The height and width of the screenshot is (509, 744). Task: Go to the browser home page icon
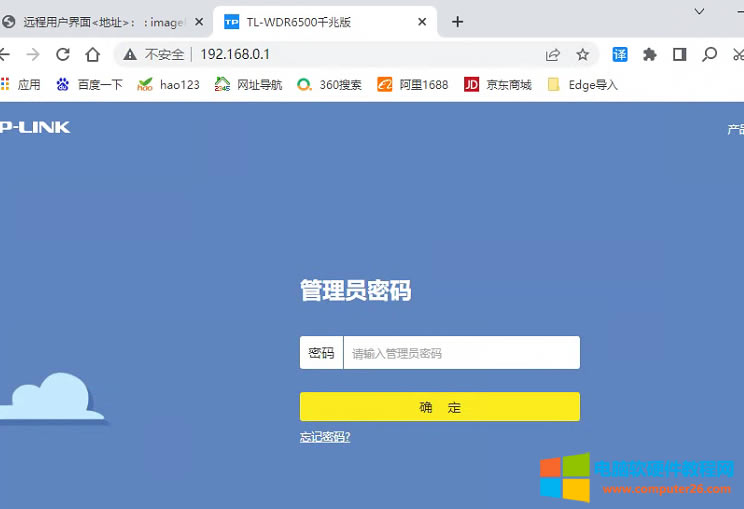click(x=93, y=54)
